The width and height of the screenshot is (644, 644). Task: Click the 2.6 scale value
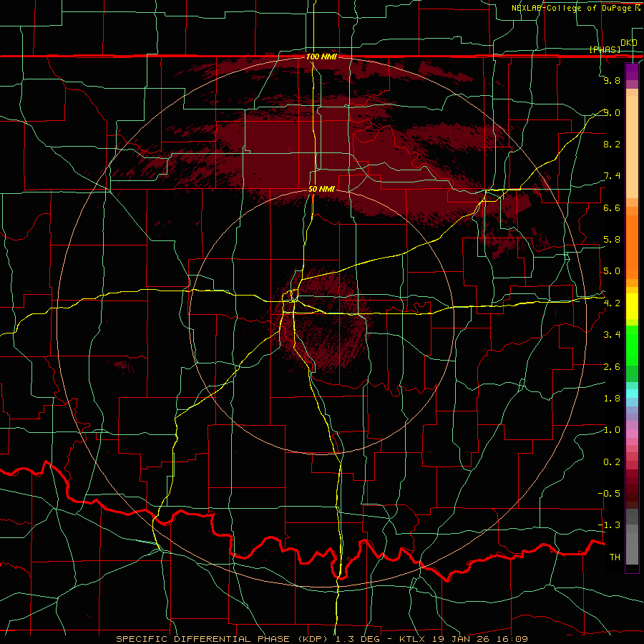click(612, 367)
